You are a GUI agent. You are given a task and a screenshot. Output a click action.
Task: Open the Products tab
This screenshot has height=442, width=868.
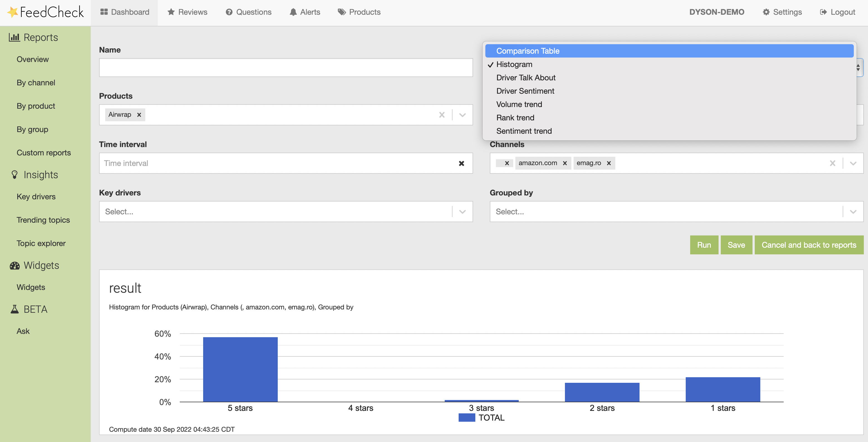pos(359,12)
